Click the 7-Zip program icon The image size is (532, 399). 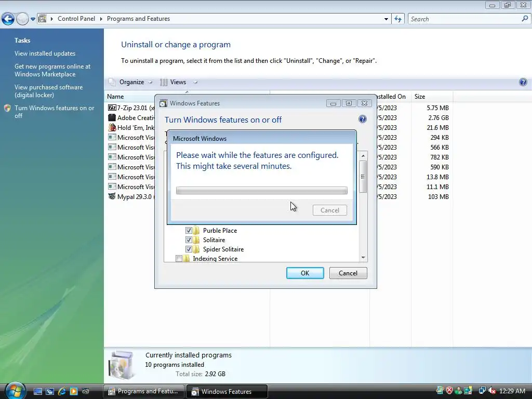pos(112,108)
